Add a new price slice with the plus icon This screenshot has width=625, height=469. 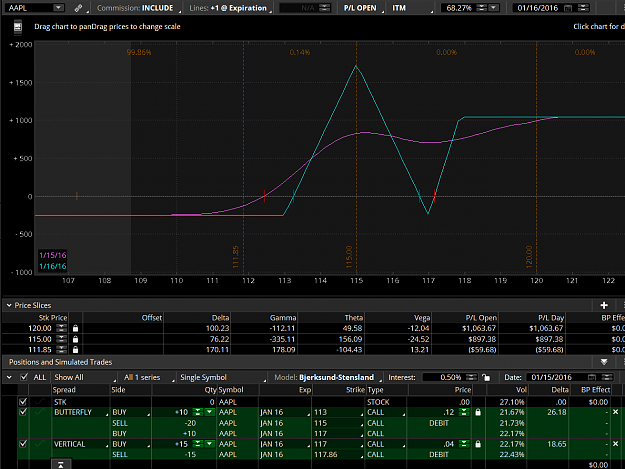604,305
